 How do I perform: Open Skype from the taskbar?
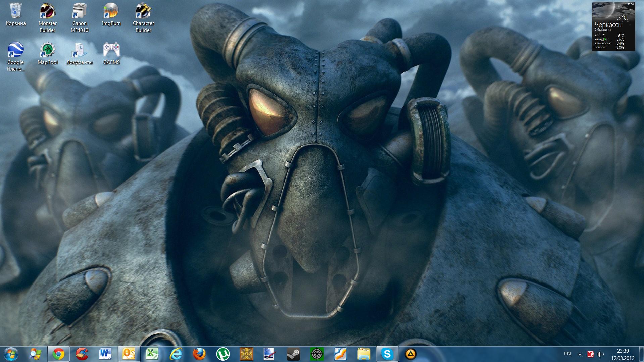387,354
